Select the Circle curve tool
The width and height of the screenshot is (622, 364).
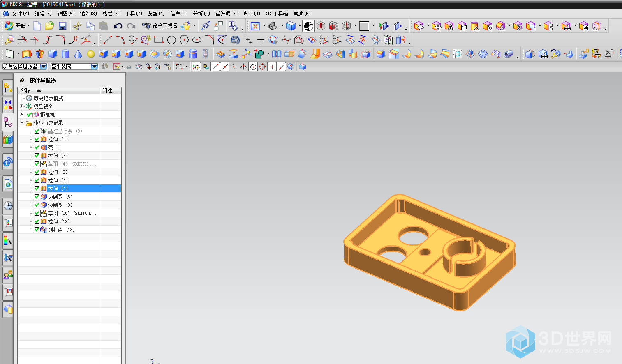click(x=171, y=40)
